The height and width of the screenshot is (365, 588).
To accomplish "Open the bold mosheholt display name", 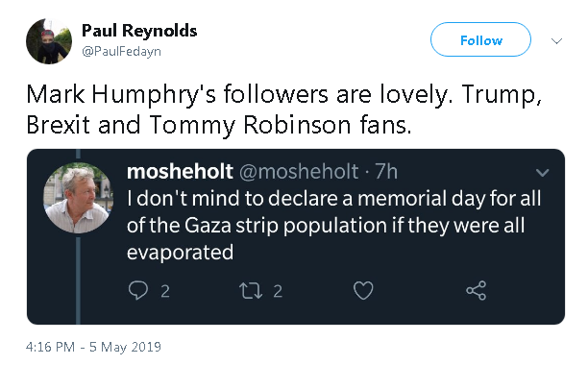I will point(180,172).
